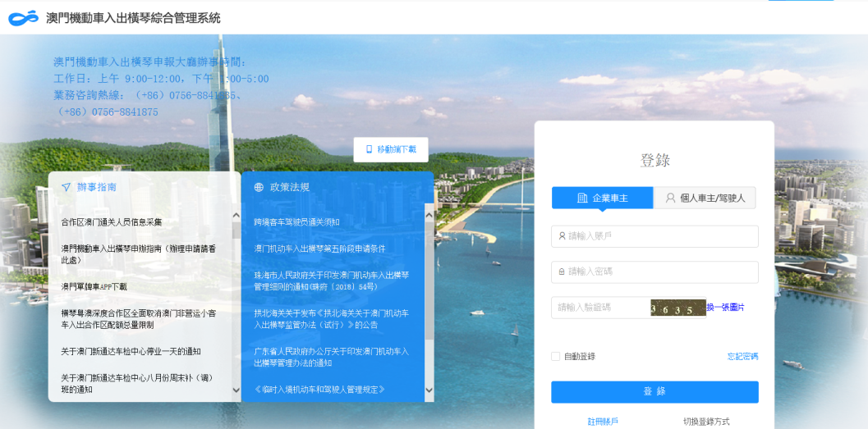Focus the 請輸入密碼 input field

point(654,272)
